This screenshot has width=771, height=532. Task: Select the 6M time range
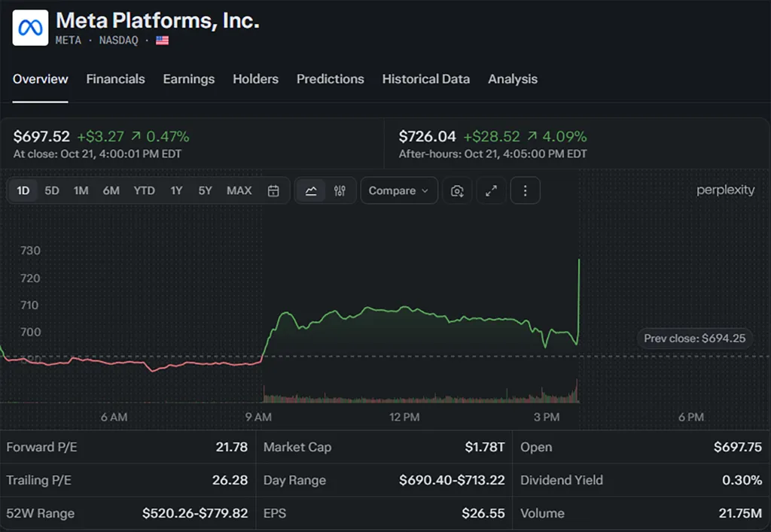pyautogui.click(x=111, y=190)
